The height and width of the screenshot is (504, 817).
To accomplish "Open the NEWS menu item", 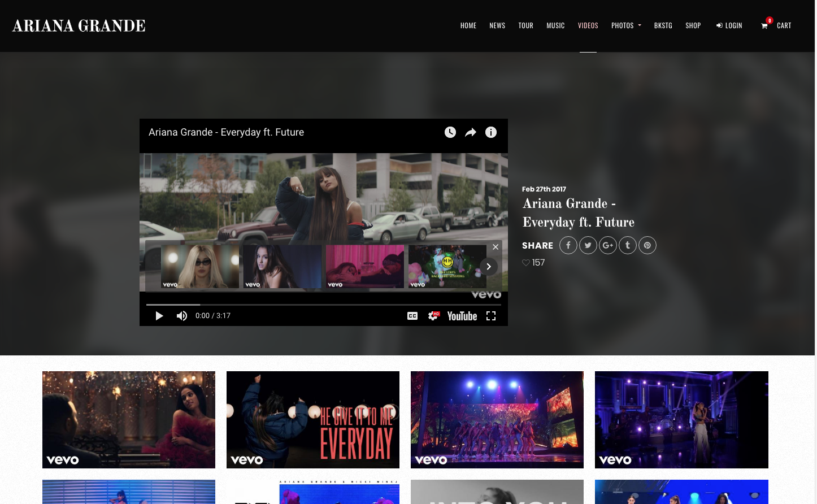I will [497, 25].
